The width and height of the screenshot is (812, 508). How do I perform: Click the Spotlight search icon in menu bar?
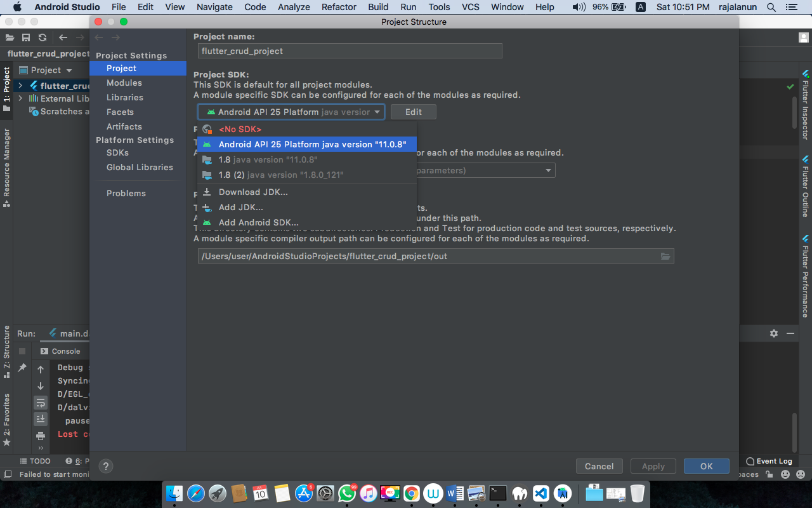771,7
